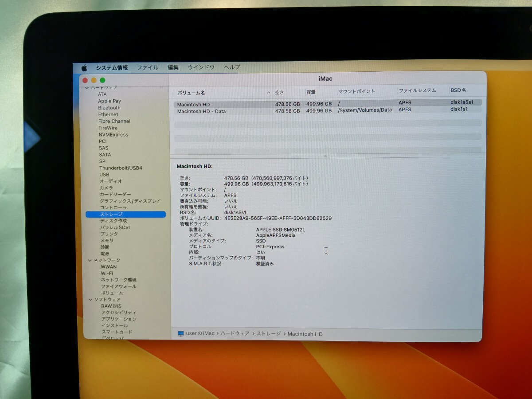Click ハードウェア in the path bar
532x399 pixels.
(235, 333)
